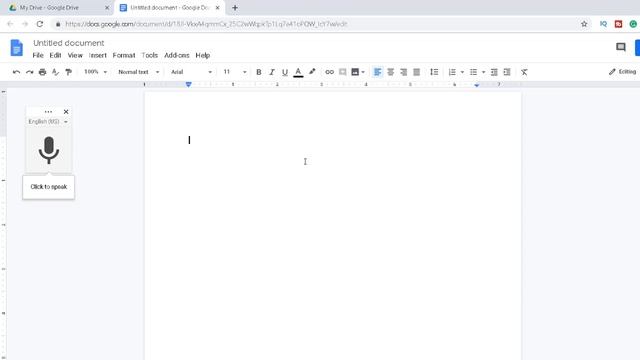
Task: Select the Paint format tool
Action: 69,72
